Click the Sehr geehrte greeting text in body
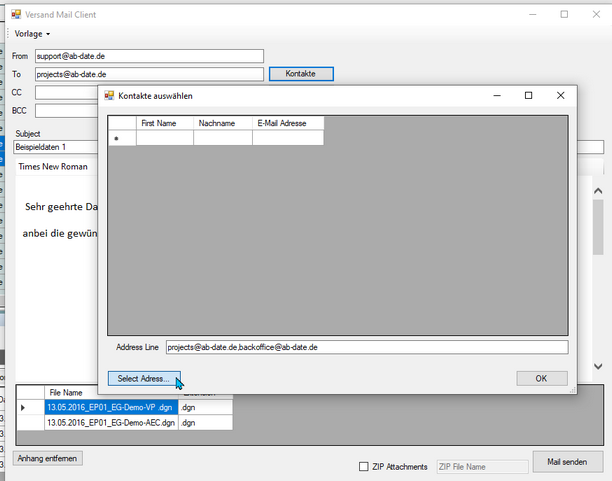 [61, 207]
